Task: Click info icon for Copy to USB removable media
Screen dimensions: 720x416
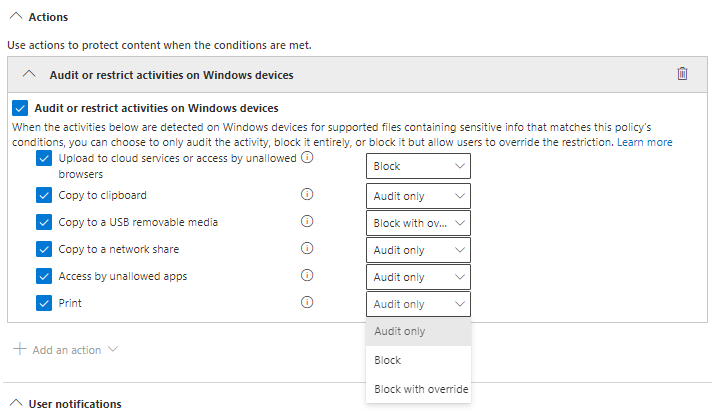Action: click(x=308, y=222)
